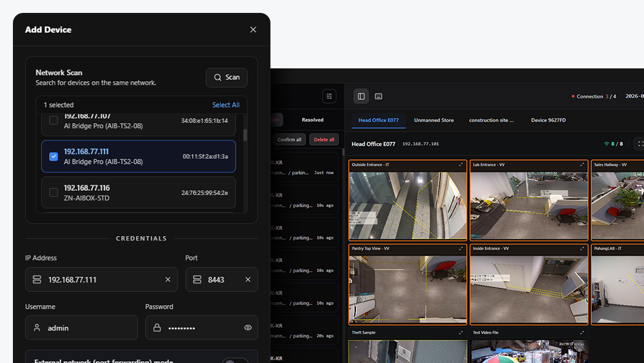Click the lock icon in Password field
This screenshot has height=363, width=644.
(x=157, y=328)
